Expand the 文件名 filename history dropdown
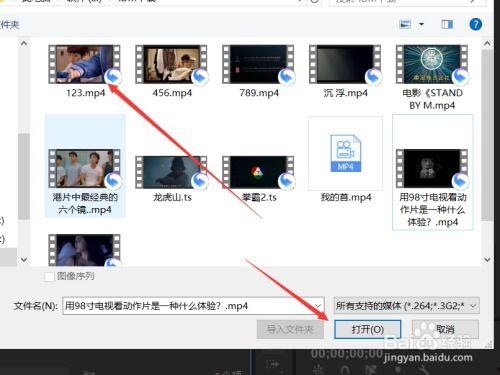Viewport: 500px width, 375px height. coord(318,306)
